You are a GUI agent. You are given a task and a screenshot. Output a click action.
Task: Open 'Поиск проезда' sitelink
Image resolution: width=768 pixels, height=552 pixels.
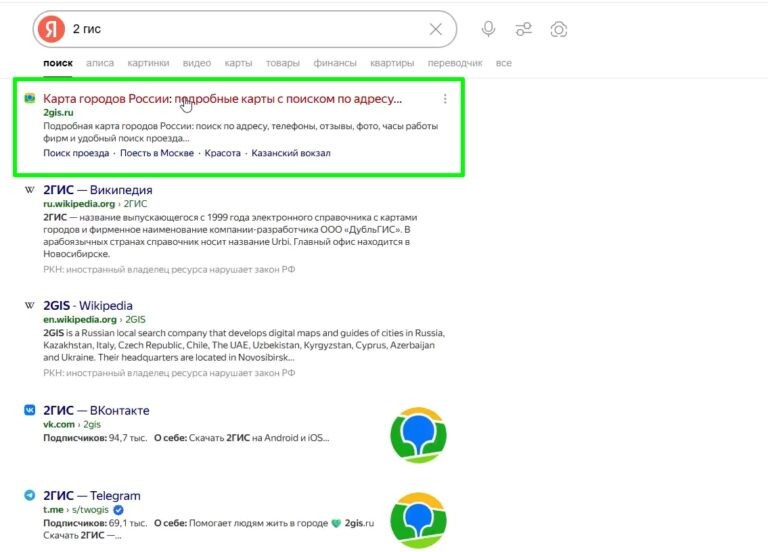point(76,153)
